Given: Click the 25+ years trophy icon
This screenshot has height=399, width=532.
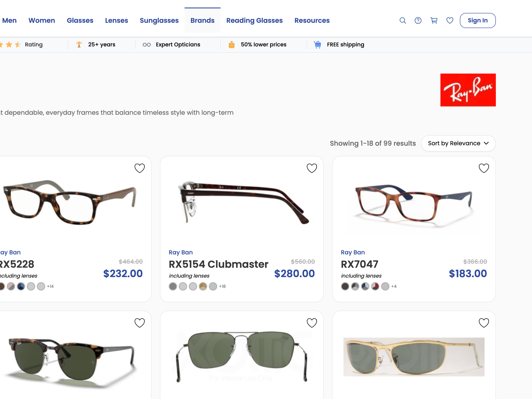Looking at the screenshot, I should point(79,45).
